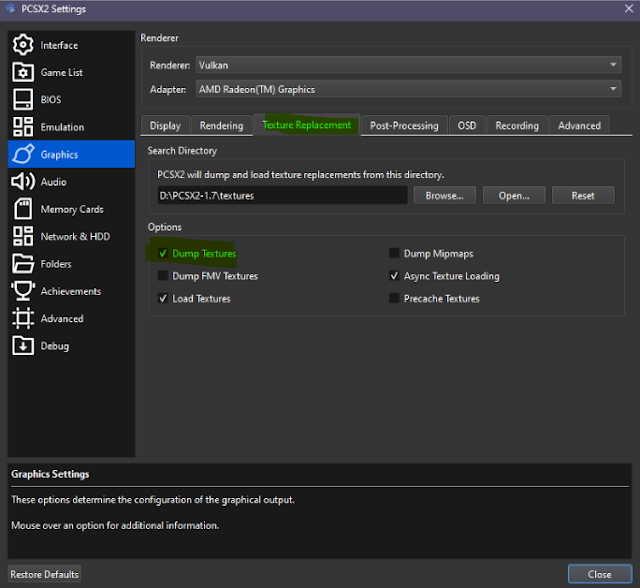The width and height of the screenshot is (640, 588).
Task: Enable the Dump Mipmaps checkbox
Action: tap(394, 253)
